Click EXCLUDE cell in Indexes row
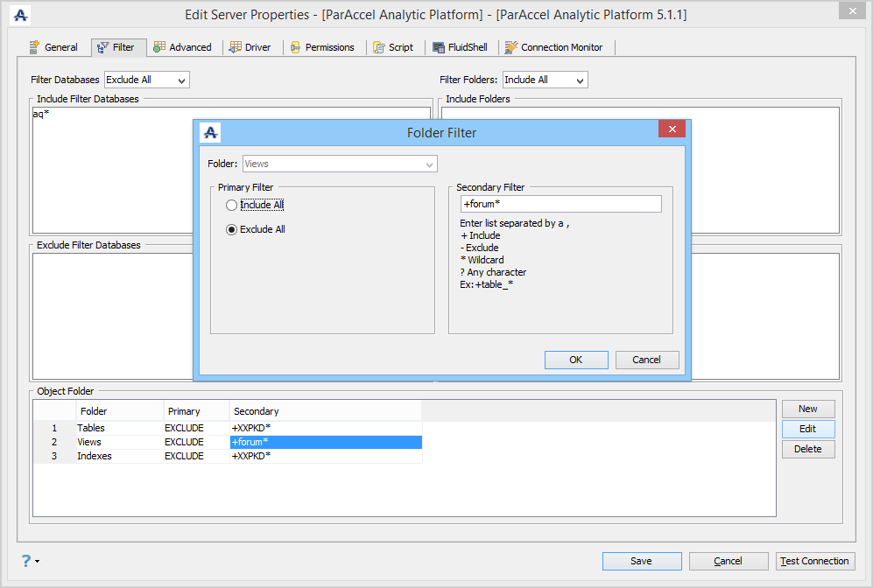The image size is (873, 588). click(196, 456)
